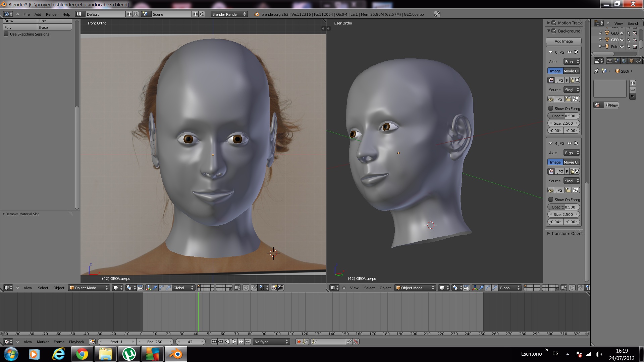Click the Add Image button
Viewport: 644px width, 362px height.
pos(563,41)
